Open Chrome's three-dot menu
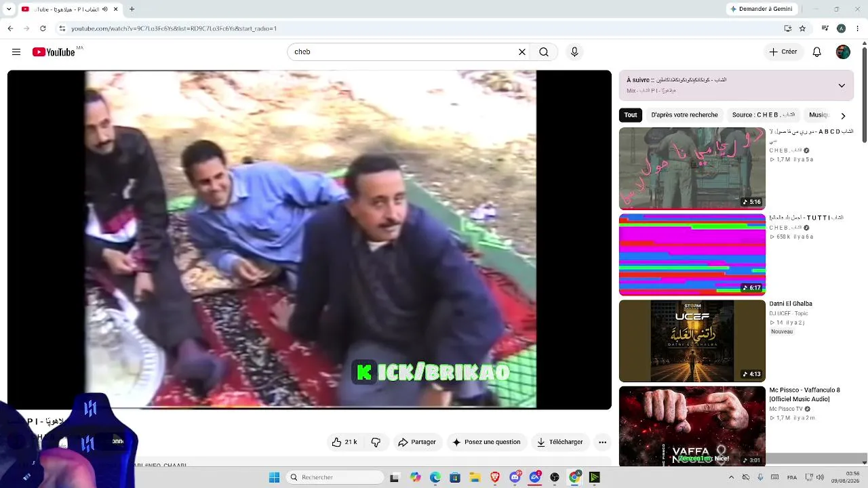The width and height of the screenshot is (868, 488). tap(858, 28)
